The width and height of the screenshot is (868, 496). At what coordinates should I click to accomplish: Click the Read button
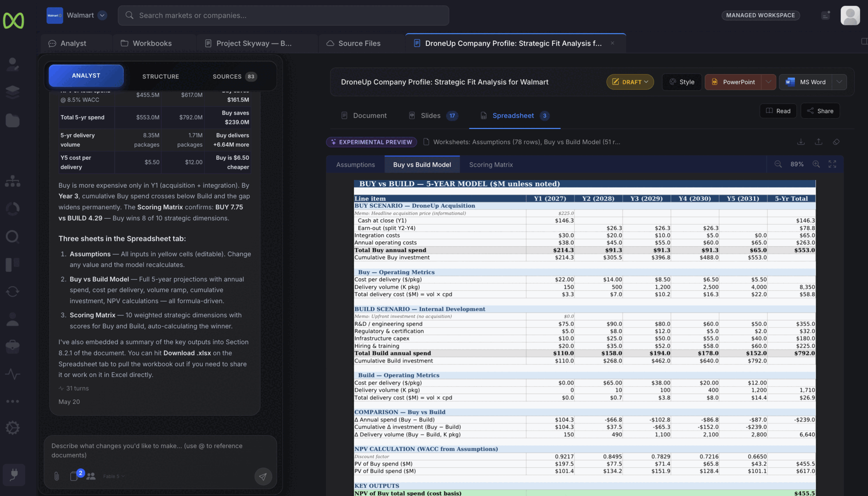point(778,111)
